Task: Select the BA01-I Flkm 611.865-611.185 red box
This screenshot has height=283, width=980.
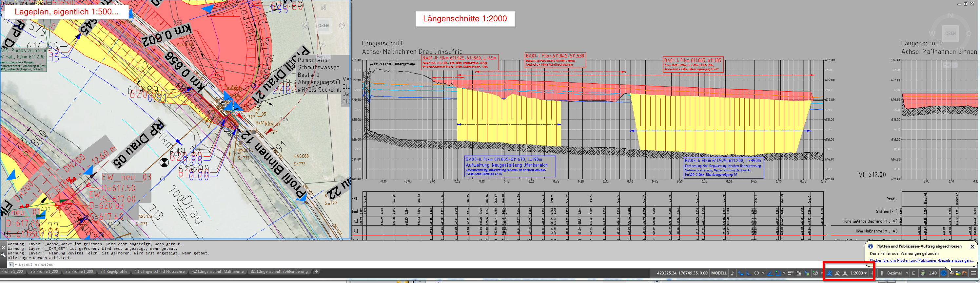Action: [x=693, y=64]
